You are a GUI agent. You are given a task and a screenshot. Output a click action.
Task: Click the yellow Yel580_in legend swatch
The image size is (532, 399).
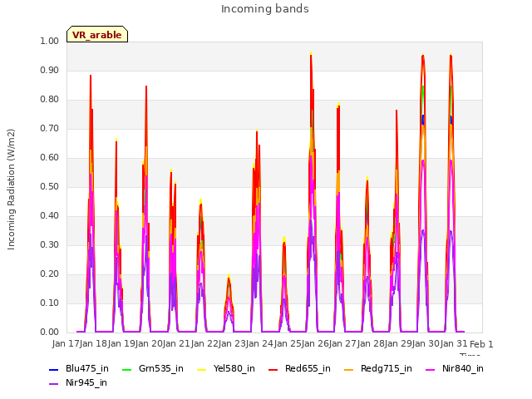(x=202, y=369)
